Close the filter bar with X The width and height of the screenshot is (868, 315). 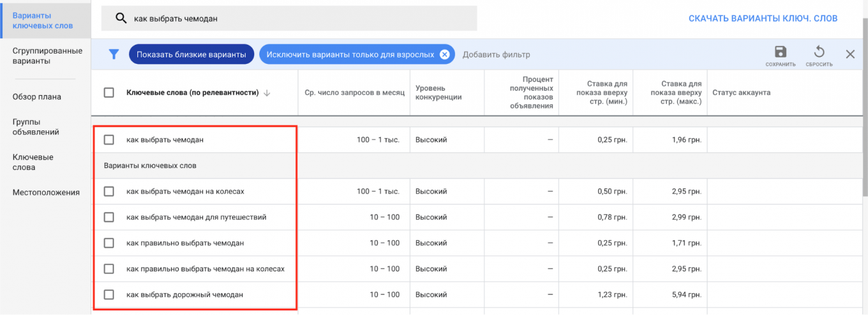(x=850, y=54)
